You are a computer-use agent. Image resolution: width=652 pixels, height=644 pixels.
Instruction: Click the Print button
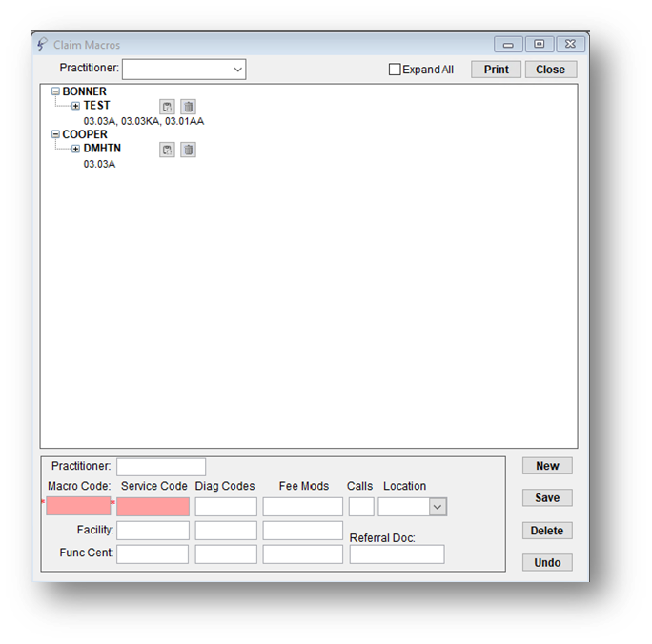click(496, 70)
